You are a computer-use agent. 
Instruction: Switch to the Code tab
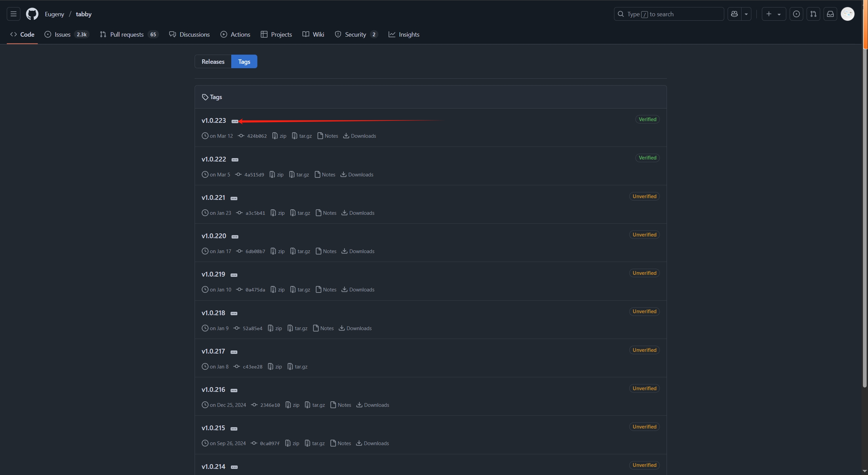[x=22, y=34]
